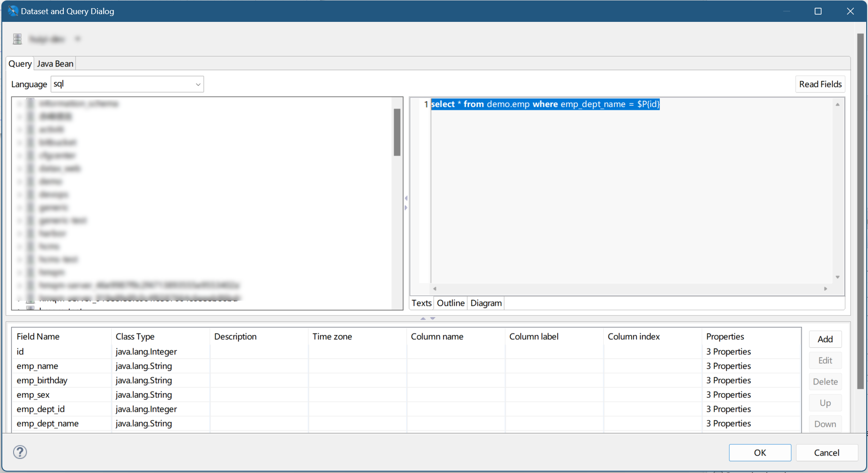Confirm the dialog with OK
The width and height of the screenshot is (868, 473).
pyautogui.click(x=760, y=452)
